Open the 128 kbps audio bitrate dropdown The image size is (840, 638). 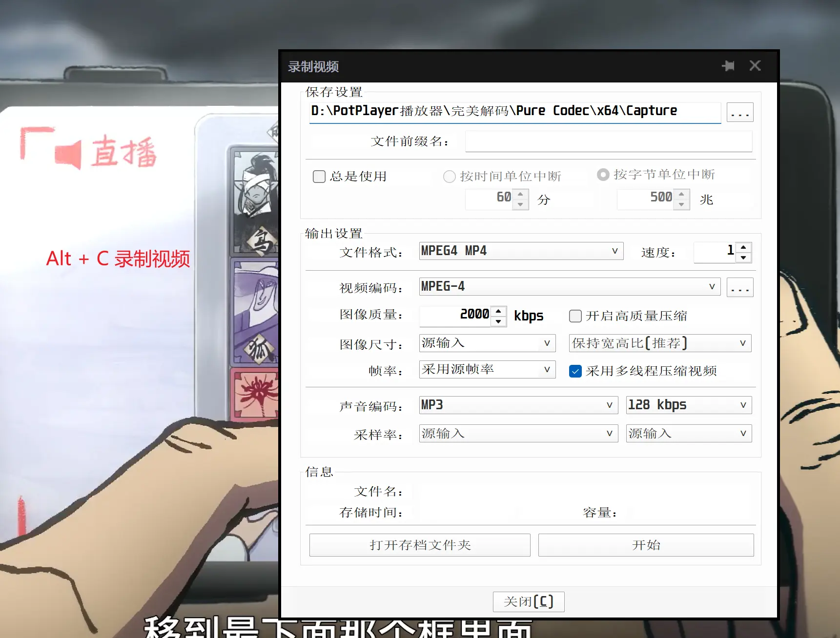click(689, 405)
